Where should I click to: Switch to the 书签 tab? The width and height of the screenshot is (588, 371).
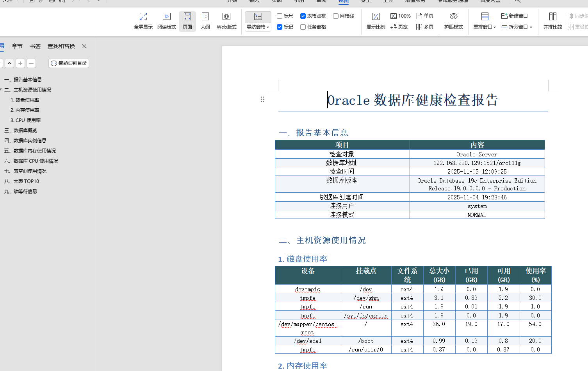pos(35,46)
